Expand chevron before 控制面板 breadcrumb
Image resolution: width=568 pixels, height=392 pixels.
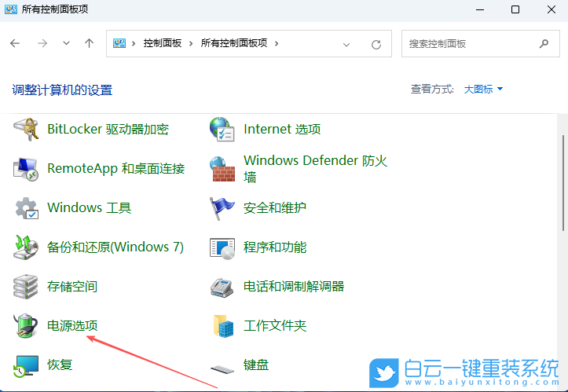[134, 44]
